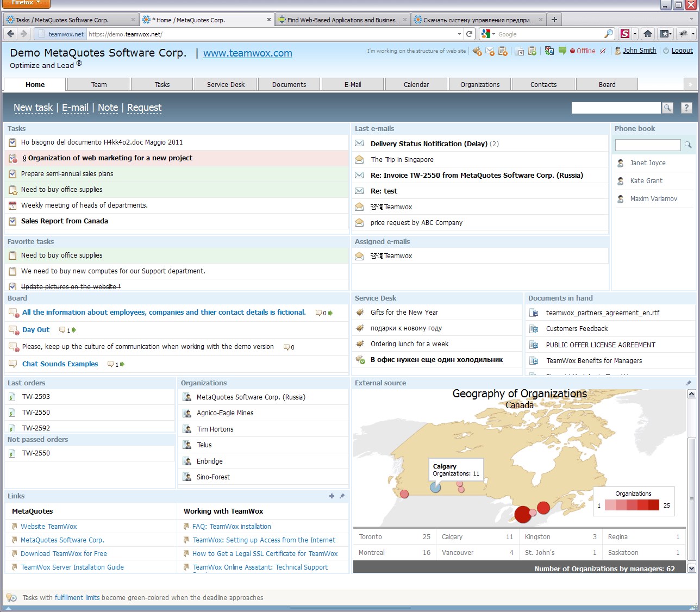700x612 pixels.
Task: Open the Service Desk tab
Action: [x=226, y=84]
